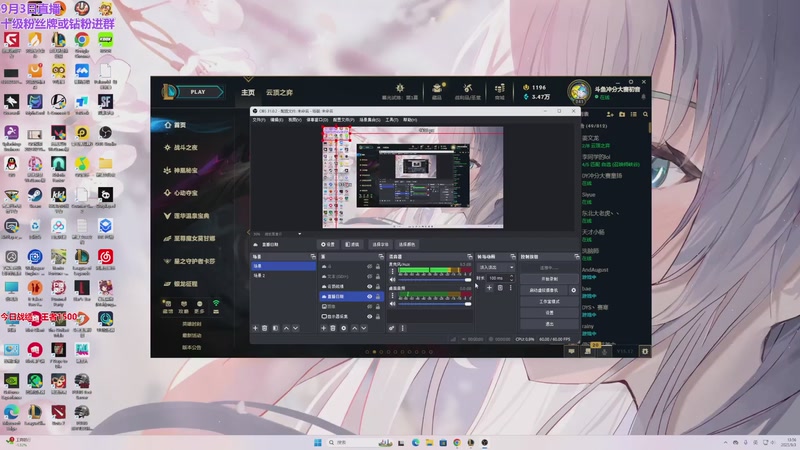Select 场景 2 in the scenes list
Screen dimensions: 800x450
point(283,276)
